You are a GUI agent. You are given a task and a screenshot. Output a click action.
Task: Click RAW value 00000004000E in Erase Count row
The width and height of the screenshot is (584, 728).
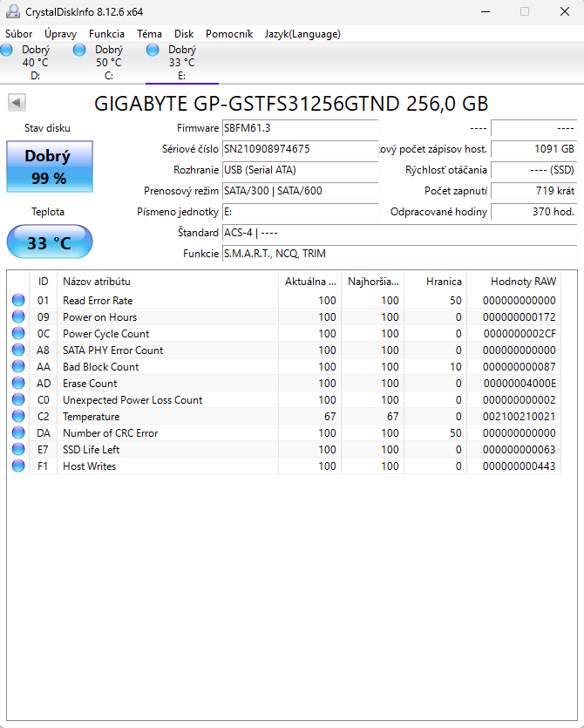pyautogui.click(x=519, y=384)
